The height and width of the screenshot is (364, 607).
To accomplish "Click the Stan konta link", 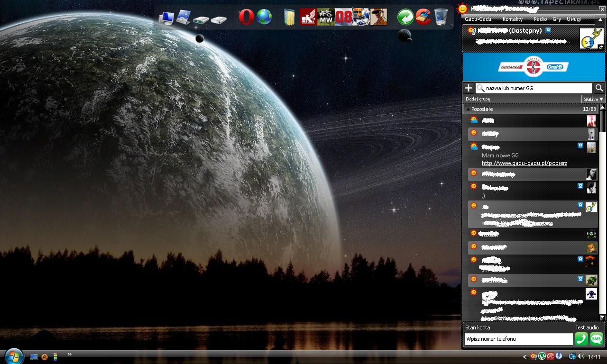I will [x=478, y=328].
